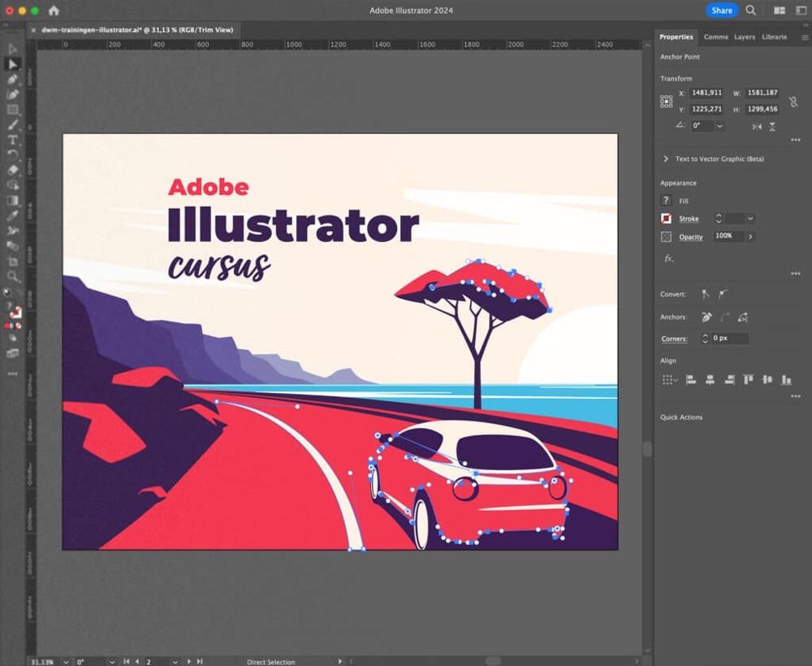Viewport: 812px width, 666px height.
Task: Click the blue Share button
Action: (721, 11)
